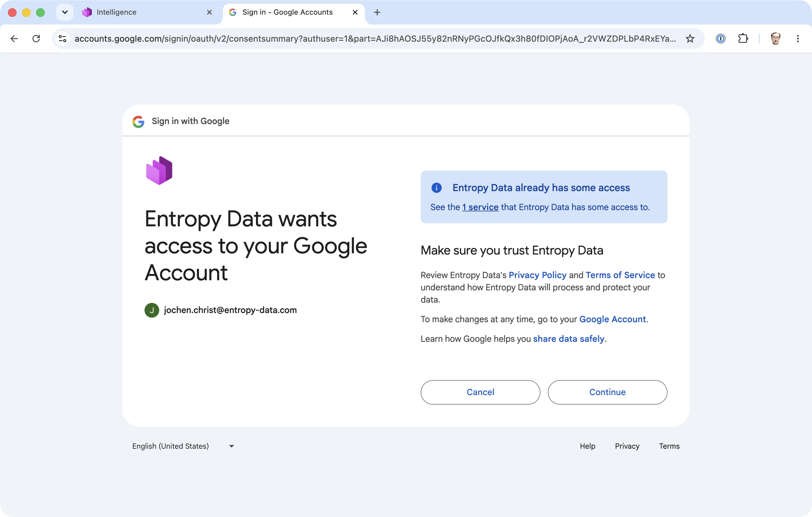Open a new tab with plus icon
The image size is (812, 517).
pos(377,13)
